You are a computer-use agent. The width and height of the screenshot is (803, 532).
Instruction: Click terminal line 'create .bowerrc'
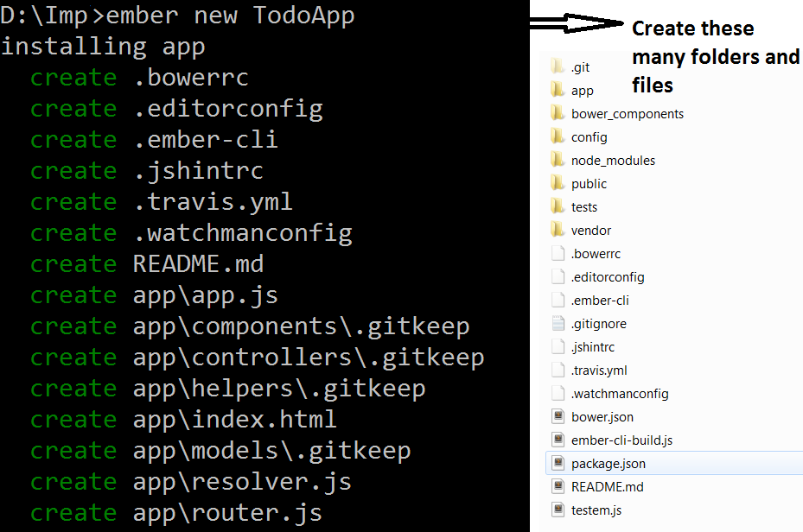(x=139, y=78)
